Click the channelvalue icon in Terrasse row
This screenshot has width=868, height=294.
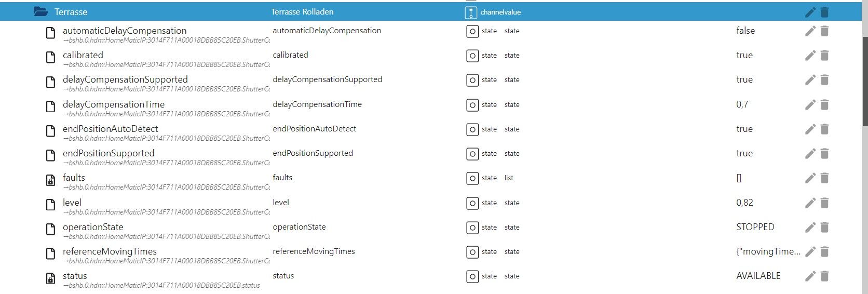470,12
